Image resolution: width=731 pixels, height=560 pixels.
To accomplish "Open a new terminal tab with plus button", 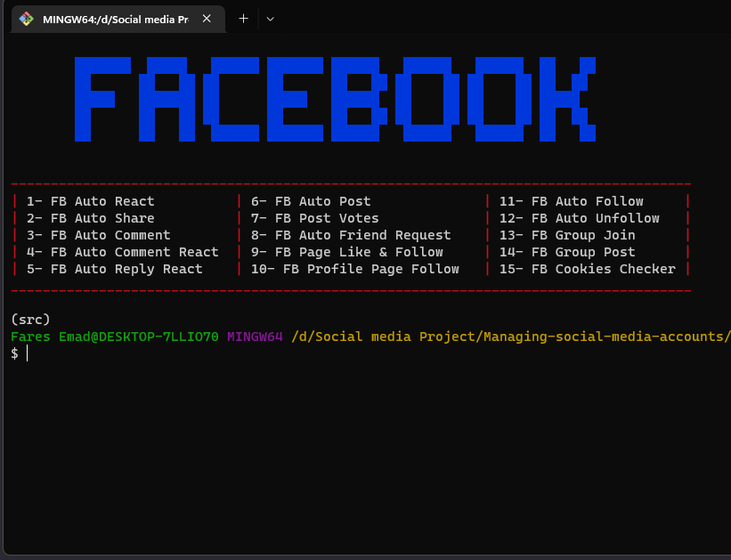I will (243, 19).
